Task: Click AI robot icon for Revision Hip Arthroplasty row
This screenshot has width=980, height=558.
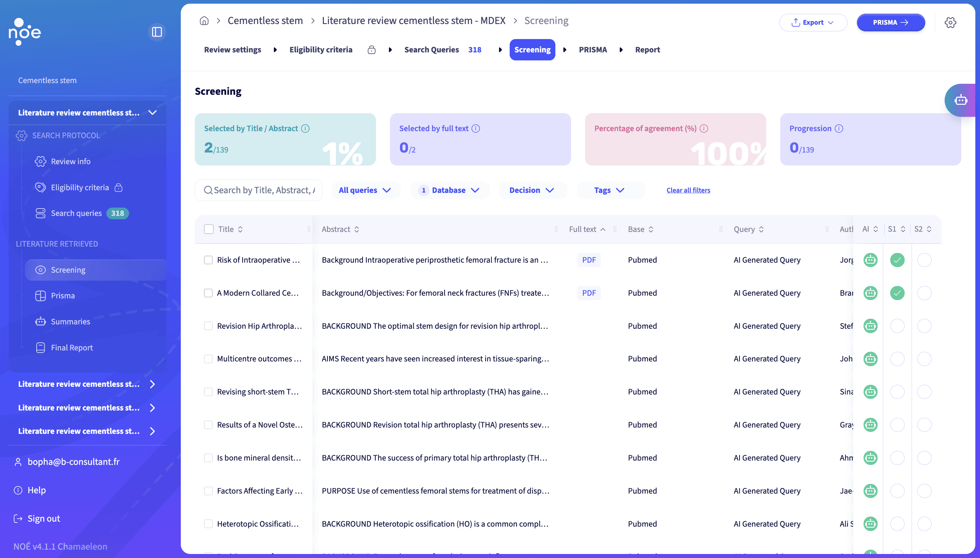Action: 870,326
